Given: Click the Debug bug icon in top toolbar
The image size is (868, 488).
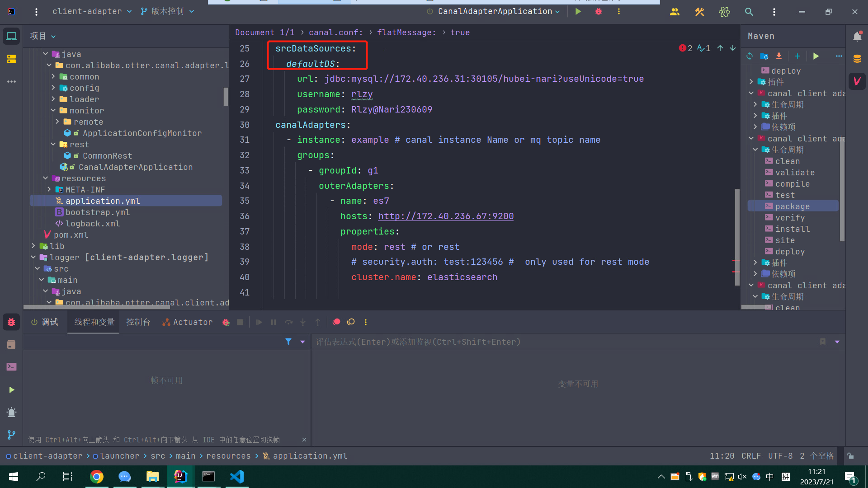Looking at the screenshot, I should tap(599, 11).
